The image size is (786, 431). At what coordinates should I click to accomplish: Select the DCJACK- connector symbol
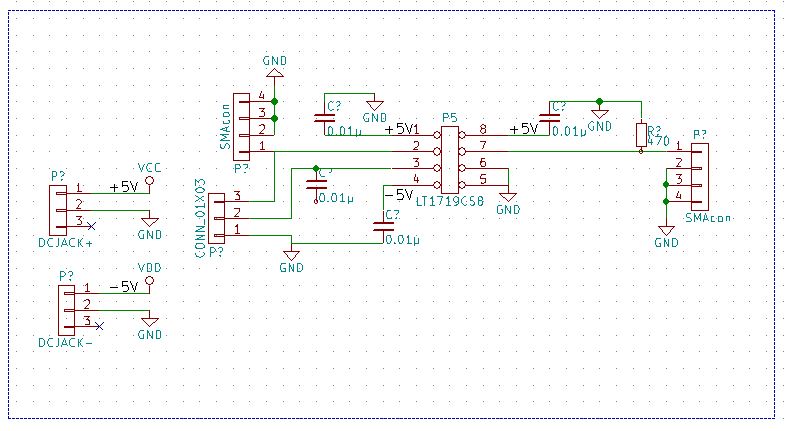(x=66, y=310)
